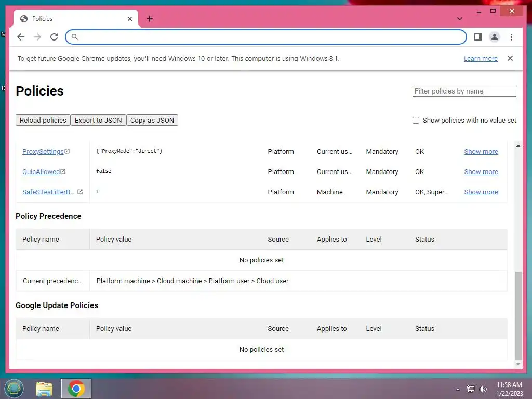This screenshot has width=532, height=399.
Task: Open the QuicAllowed policy link
Action: pyautogui.click(x=41, y=171)
